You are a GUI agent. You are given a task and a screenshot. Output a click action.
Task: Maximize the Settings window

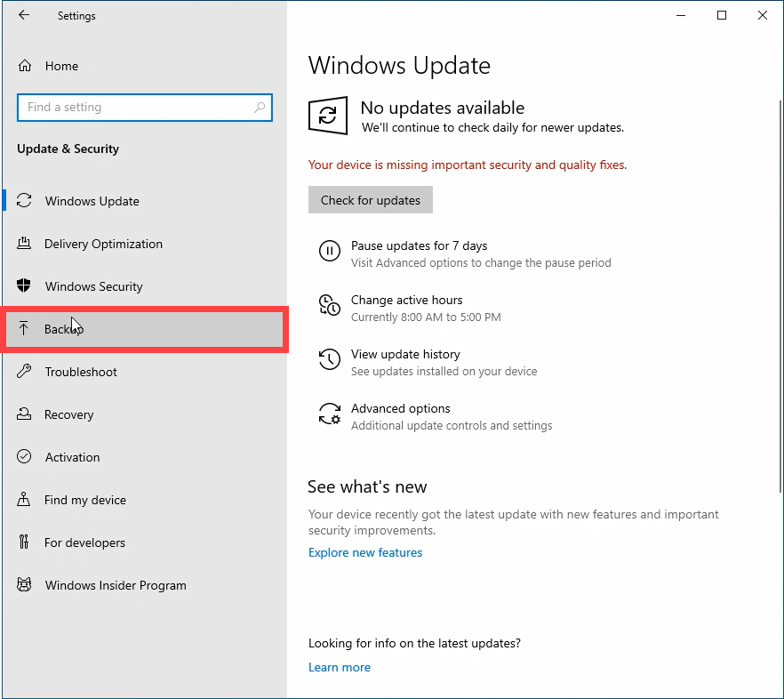coord(722,15)
